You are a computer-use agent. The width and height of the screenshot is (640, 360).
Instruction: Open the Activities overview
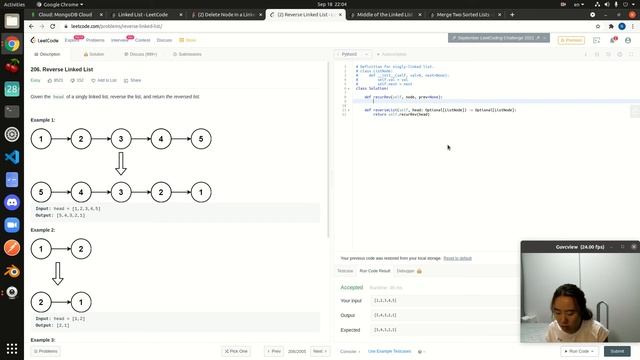click(x=14, y=4)
